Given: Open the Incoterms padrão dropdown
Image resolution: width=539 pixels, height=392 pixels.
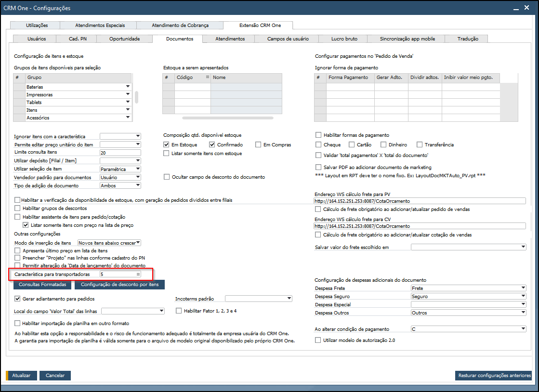Looking at the screenshot, I should pyautogui.click(x=289, y=299).
